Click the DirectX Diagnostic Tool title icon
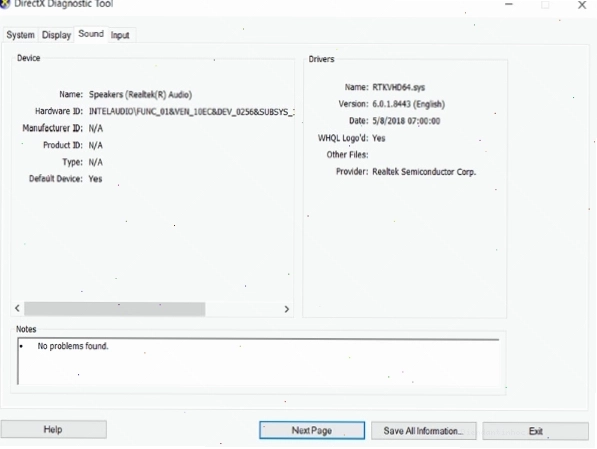597x449 pixels. pyautogui.click(x=5, y=4)
